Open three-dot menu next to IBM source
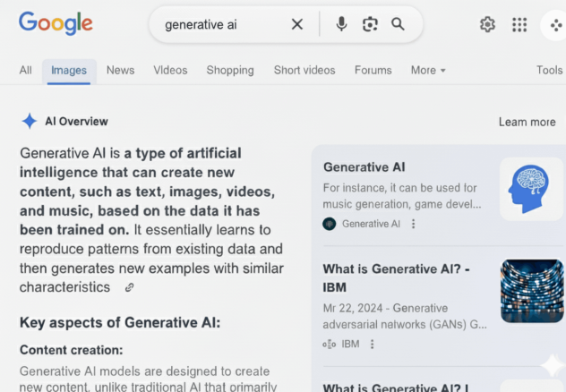 point(373,344)
